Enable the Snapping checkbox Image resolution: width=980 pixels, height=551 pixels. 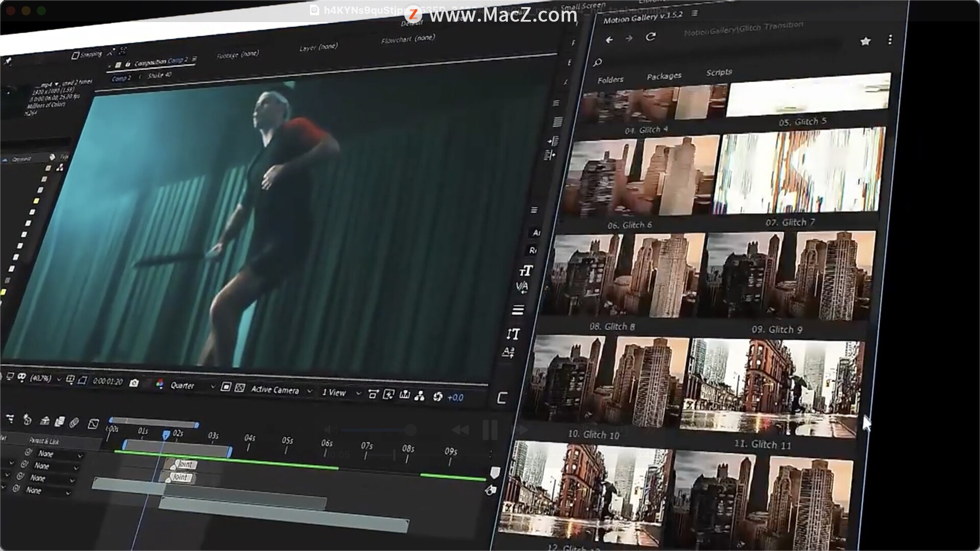[x=76, y=55]
